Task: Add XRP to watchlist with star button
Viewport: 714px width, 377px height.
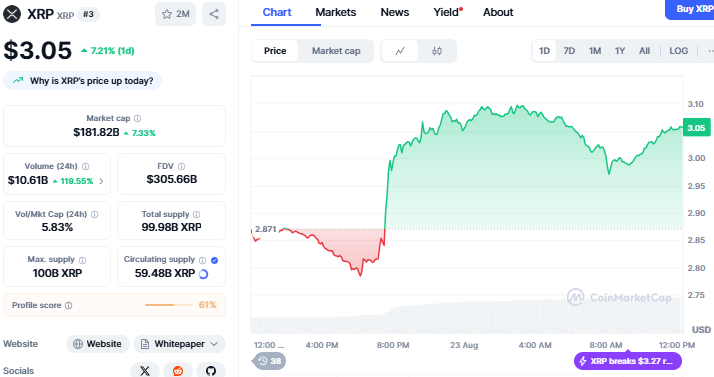Action: pos(175,14)
